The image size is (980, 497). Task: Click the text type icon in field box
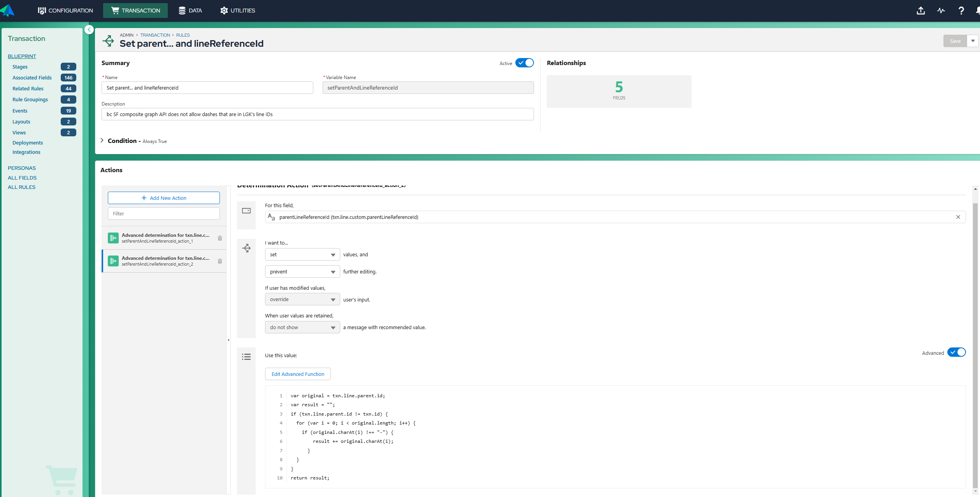pyautogui.click(x=271, y=217)
